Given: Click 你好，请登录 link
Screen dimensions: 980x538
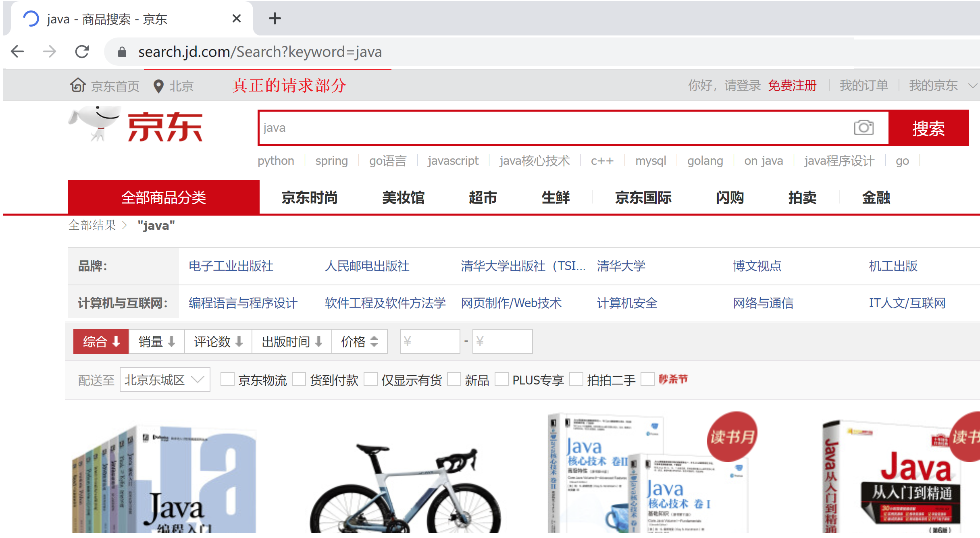Looking at the screenshot, I should tap(724, 85).
